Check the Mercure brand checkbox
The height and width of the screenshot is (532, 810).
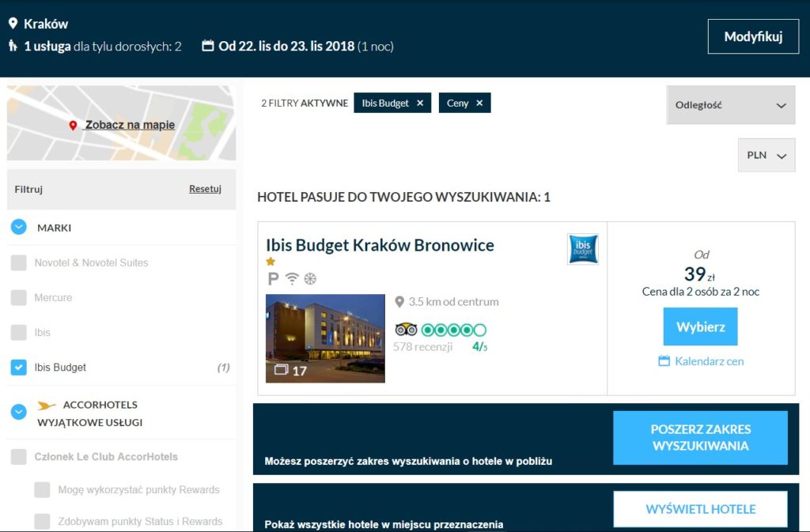[19, 298]
